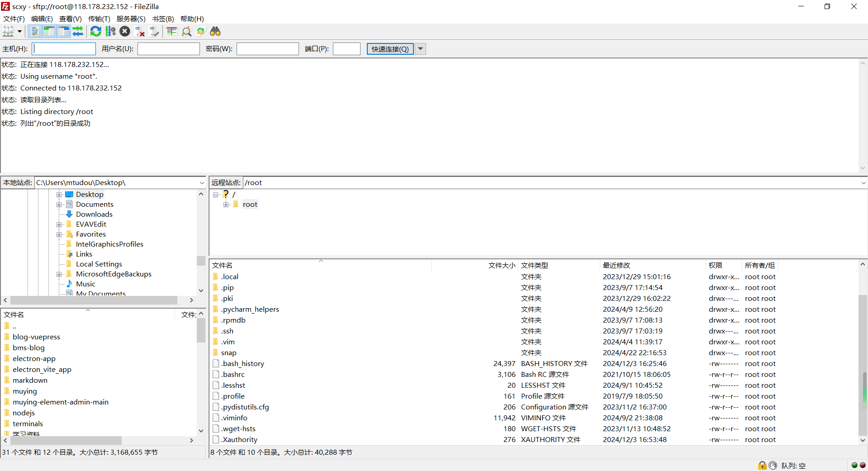Toggle the local directory tree display

pyautogui.click(x=49, y=31)
